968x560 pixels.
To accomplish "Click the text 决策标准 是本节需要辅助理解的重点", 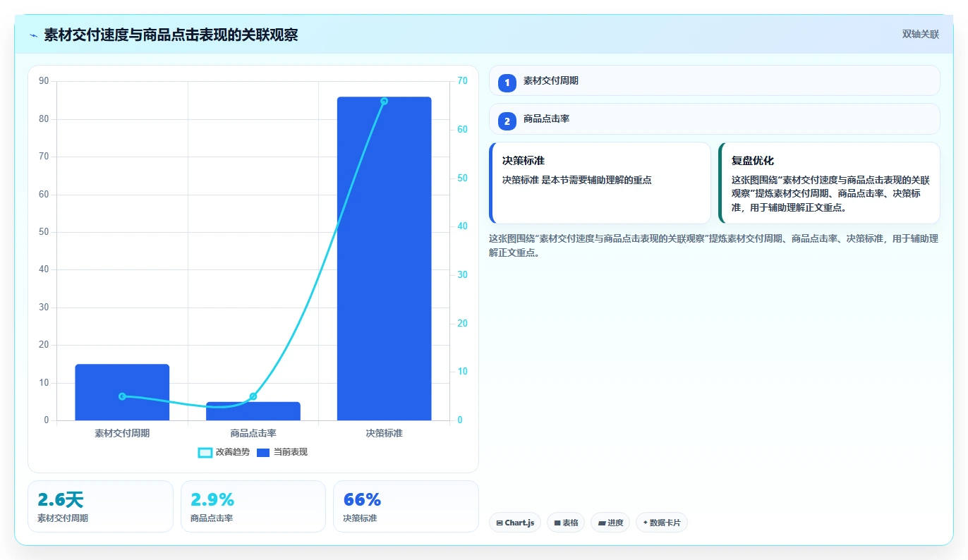I will coord(576,180).
